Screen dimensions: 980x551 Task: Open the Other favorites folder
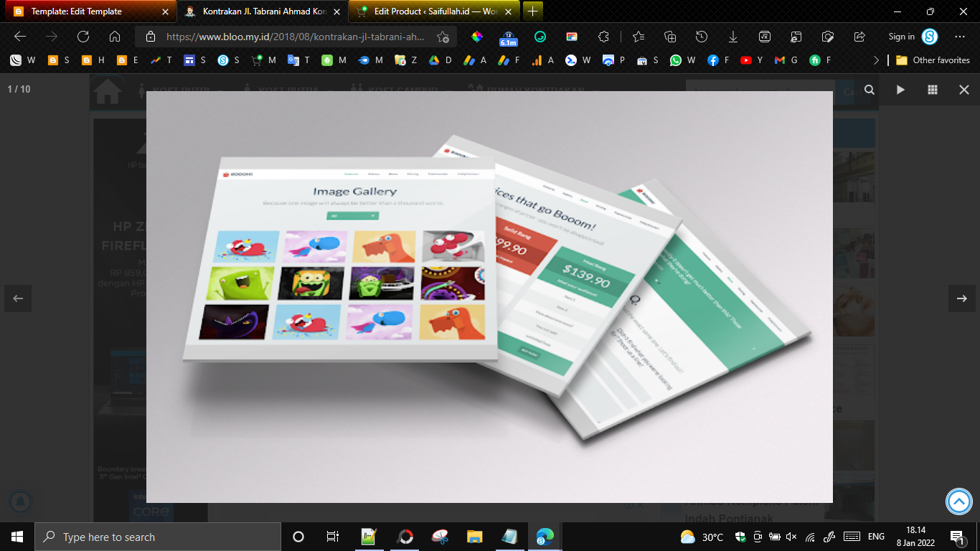(933, 60)
